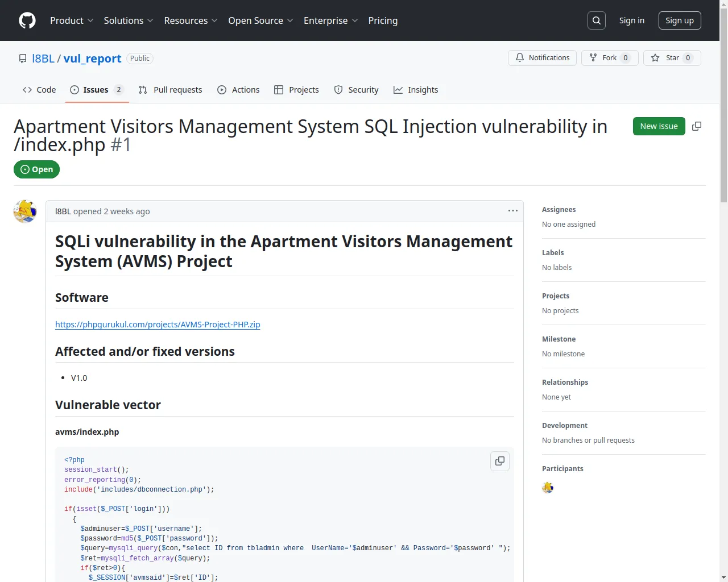
Task: Click the Open issue status badge
Action: pos(37,169)
